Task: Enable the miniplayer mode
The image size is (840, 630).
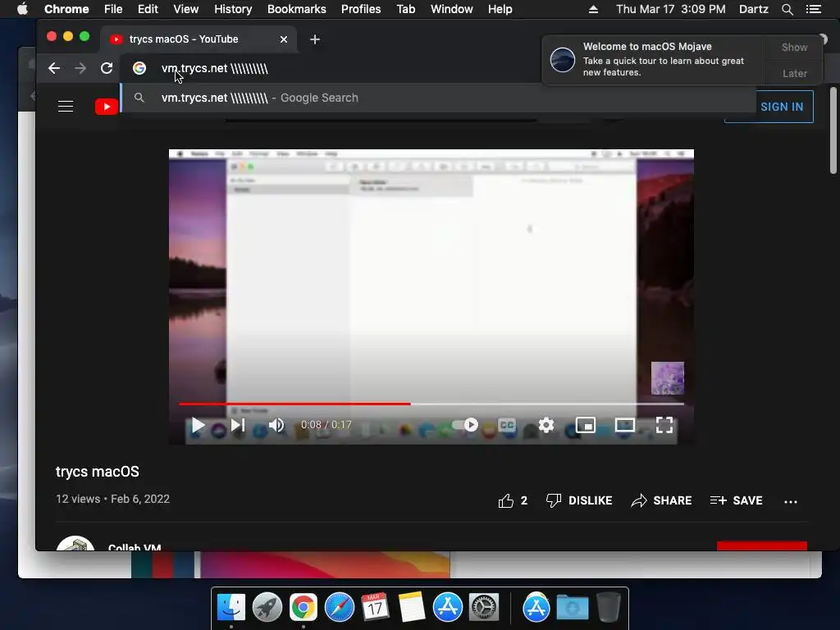Action: (x=586, y=426)
